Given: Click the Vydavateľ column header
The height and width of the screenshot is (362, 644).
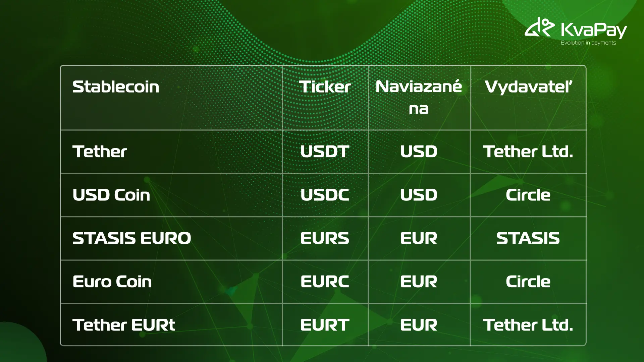Looking at the screenshot, I should point(528,87).
